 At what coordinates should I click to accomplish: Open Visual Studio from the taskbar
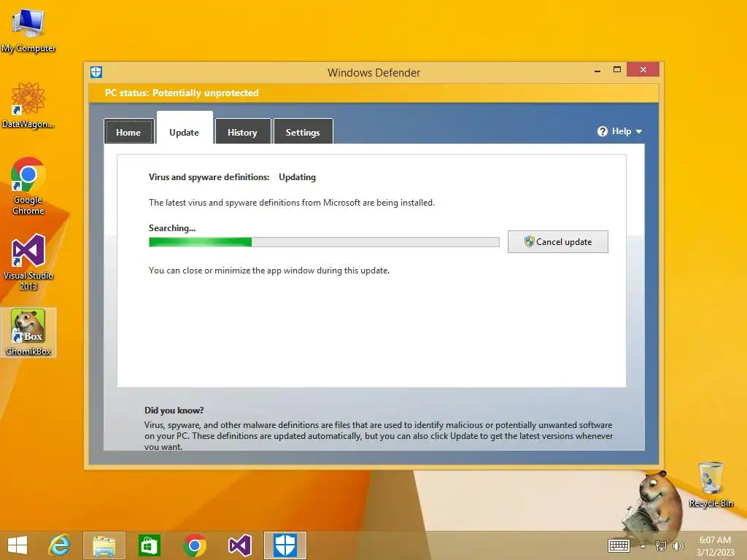[x=239, y=545]
